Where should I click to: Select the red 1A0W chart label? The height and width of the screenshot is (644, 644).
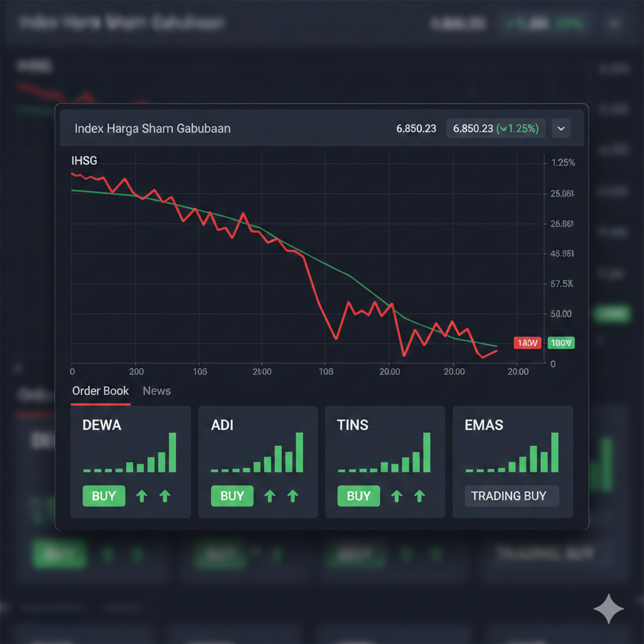528,343
